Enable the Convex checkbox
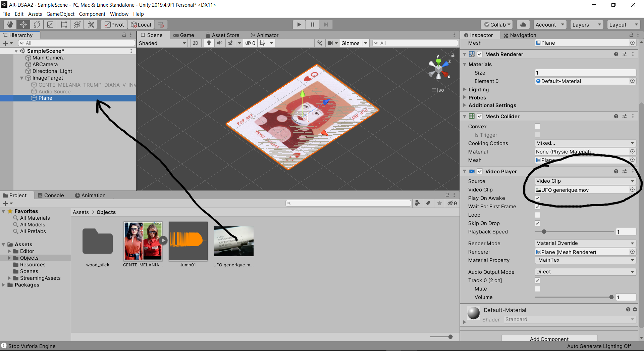This screenshot has width=644, height=351. pos(538,126)
